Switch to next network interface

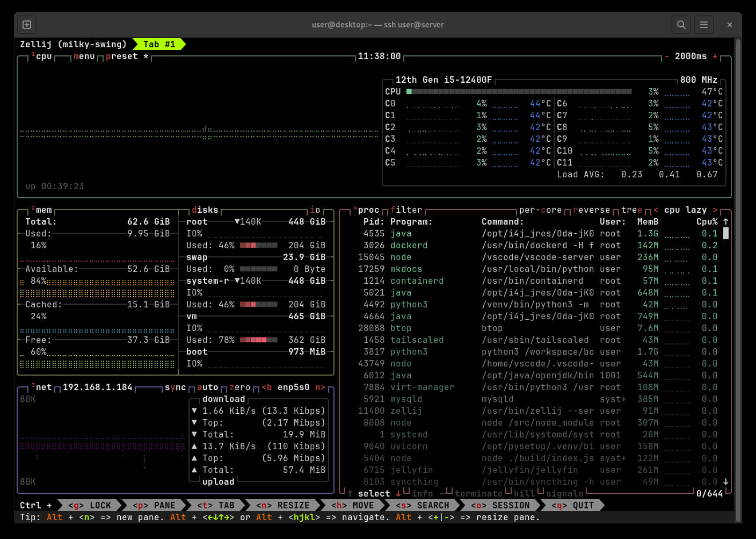pos(320,387)
